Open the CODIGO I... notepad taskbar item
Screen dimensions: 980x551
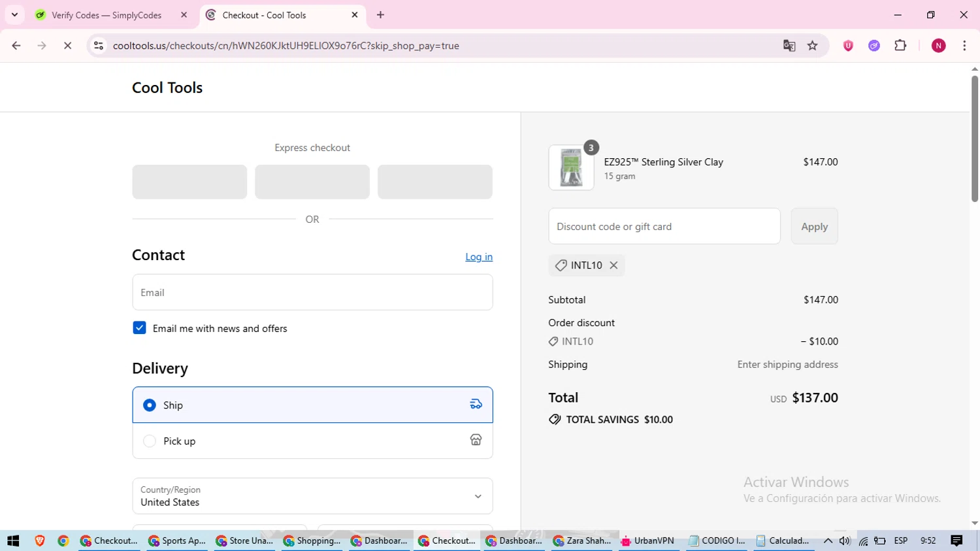tap(717, 541)
